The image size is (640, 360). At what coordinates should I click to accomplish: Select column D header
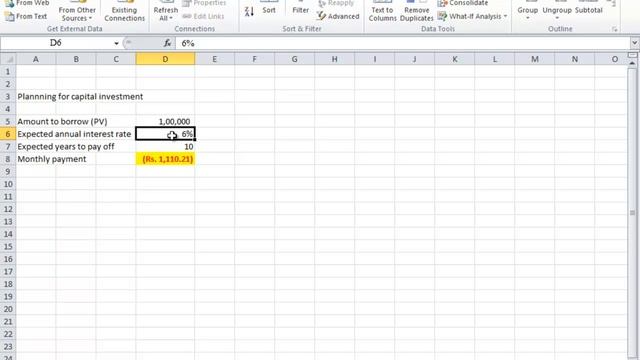(x=165, y=59)
